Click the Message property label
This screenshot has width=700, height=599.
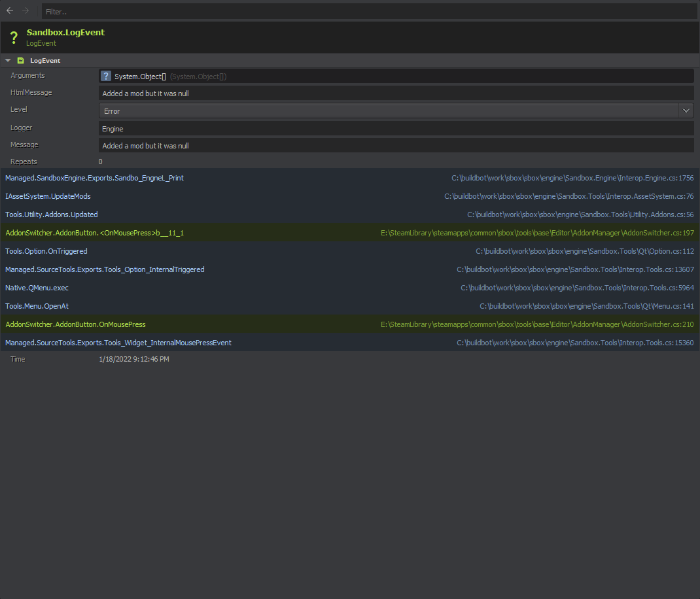pos(24,145)
